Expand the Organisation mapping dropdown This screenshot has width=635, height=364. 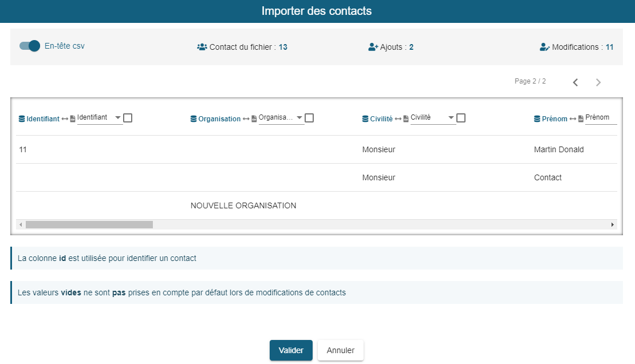click(x=281, y=118)
